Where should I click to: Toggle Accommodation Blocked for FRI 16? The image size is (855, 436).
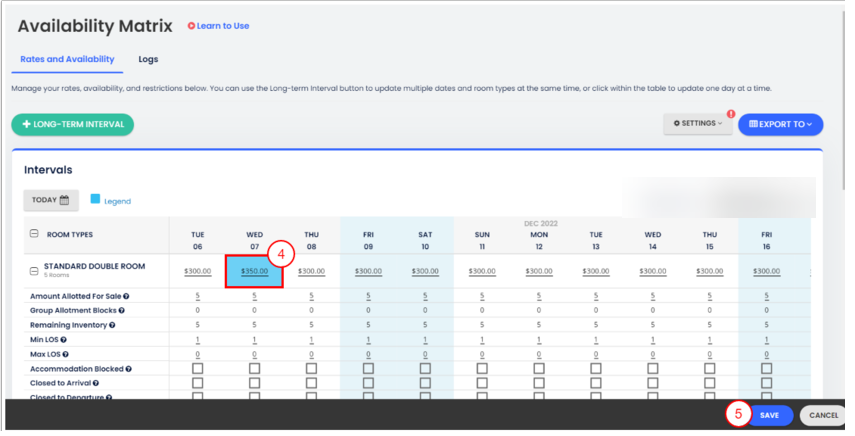point(766,369)
